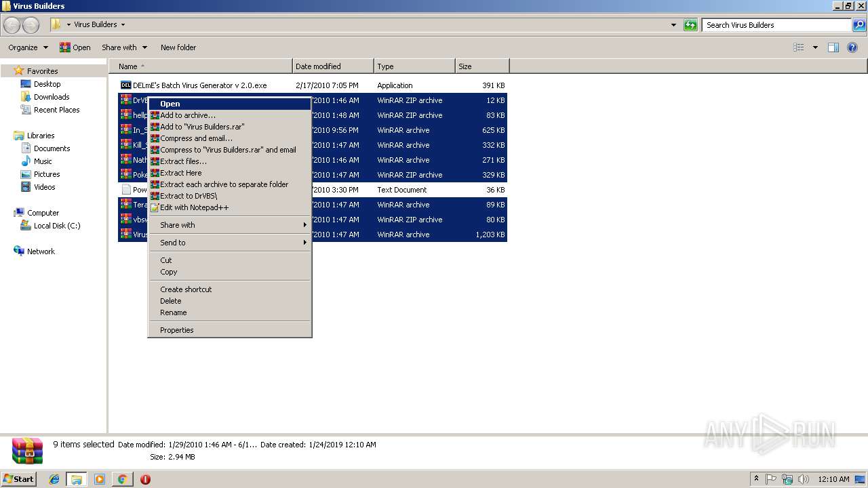Click the change view icon

pos(799,47)
